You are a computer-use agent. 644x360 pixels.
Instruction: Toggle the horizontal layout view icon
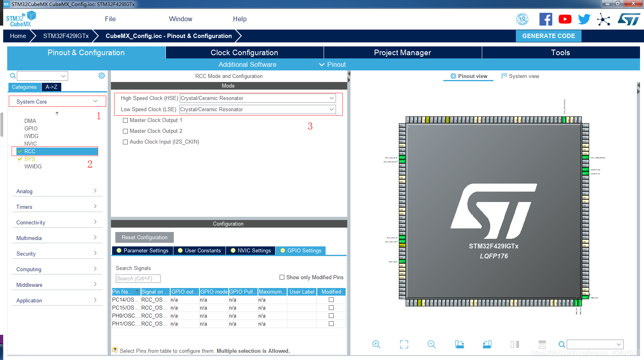[x=542, y=344]
